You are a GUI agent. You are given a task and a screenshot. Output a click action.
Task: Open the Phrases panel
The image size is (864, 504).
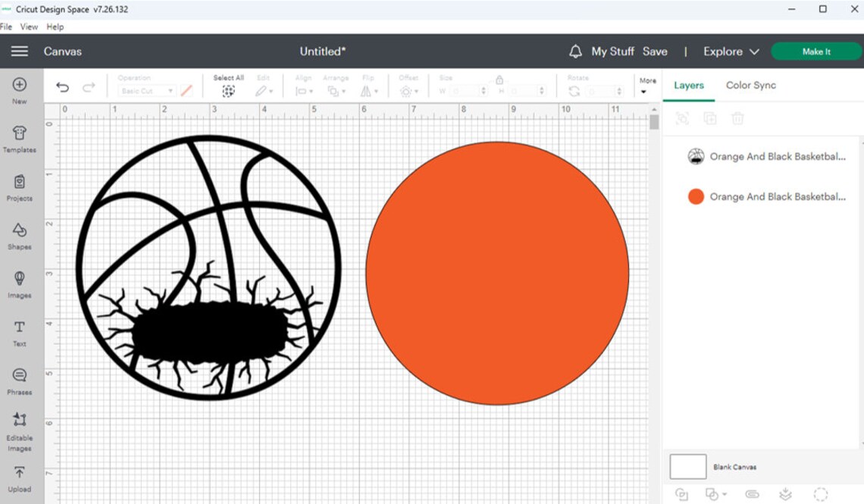pos(19,382)
